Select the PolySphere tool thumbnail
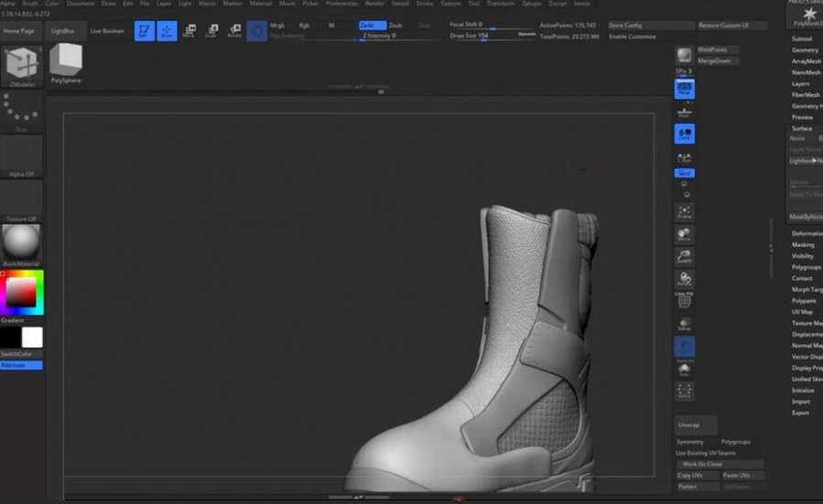 [66, 63]
